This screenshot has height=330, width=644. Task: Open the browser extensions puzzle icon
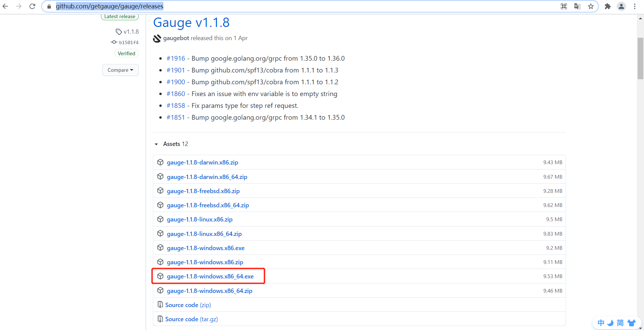608,6
